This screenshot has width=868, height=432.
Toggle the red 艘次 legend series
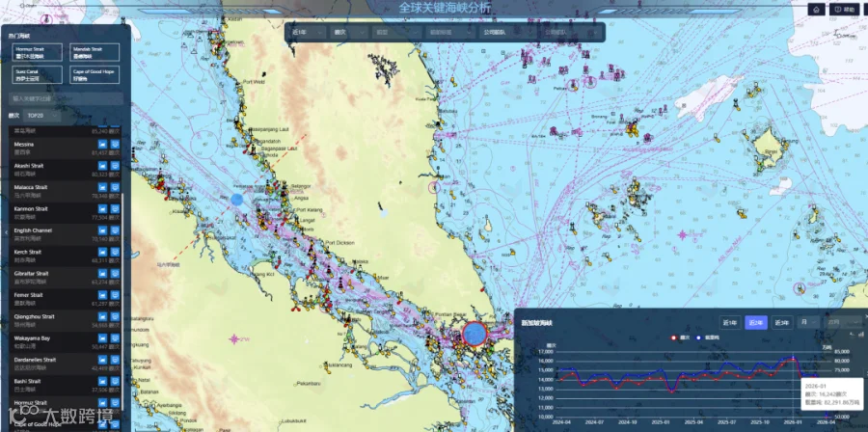(679, 337)
